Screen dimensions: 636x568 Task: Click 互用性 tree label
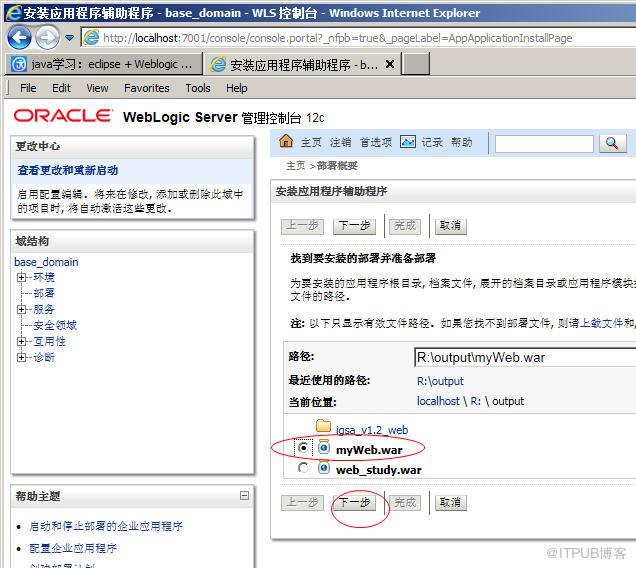(x=49, y=341)
